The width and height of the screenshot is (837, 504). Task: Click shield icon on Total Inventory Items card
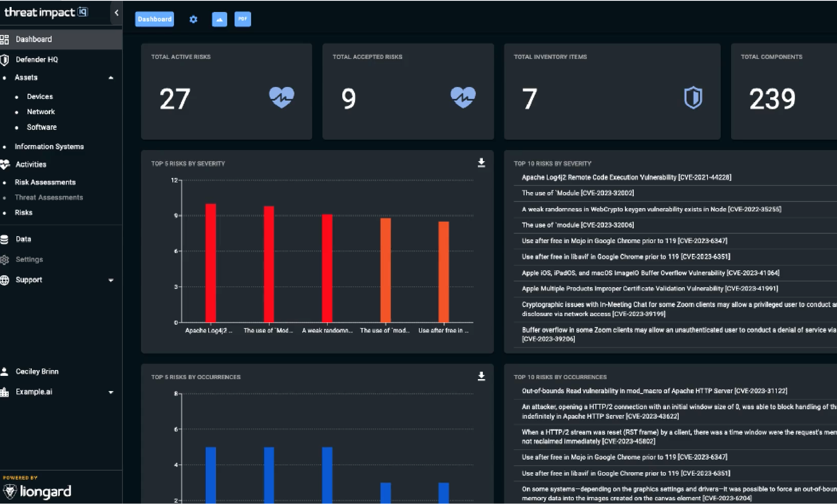coord(693,98)
